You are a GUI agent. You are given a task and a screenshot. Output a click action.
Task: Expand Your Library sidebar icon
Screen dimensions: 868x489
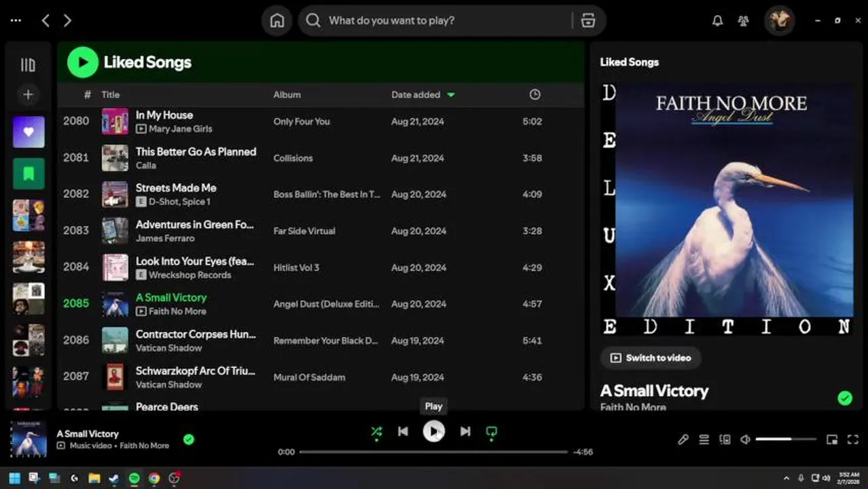pos(28,65)
